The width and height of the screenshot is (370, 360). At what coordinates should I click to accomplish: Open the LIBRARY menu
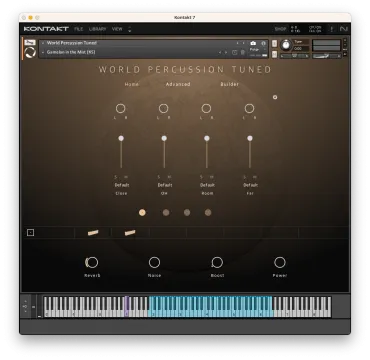click(97, 29)
